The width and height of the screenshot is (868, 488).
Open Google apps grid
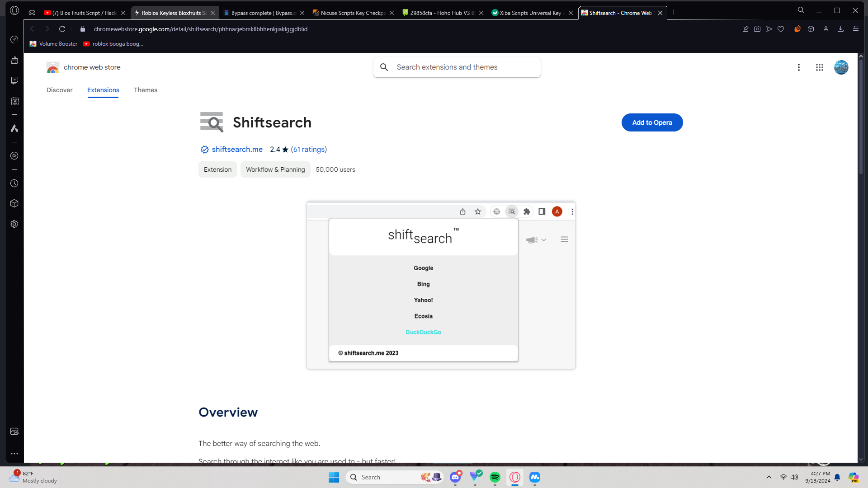(x=820, y=67)
